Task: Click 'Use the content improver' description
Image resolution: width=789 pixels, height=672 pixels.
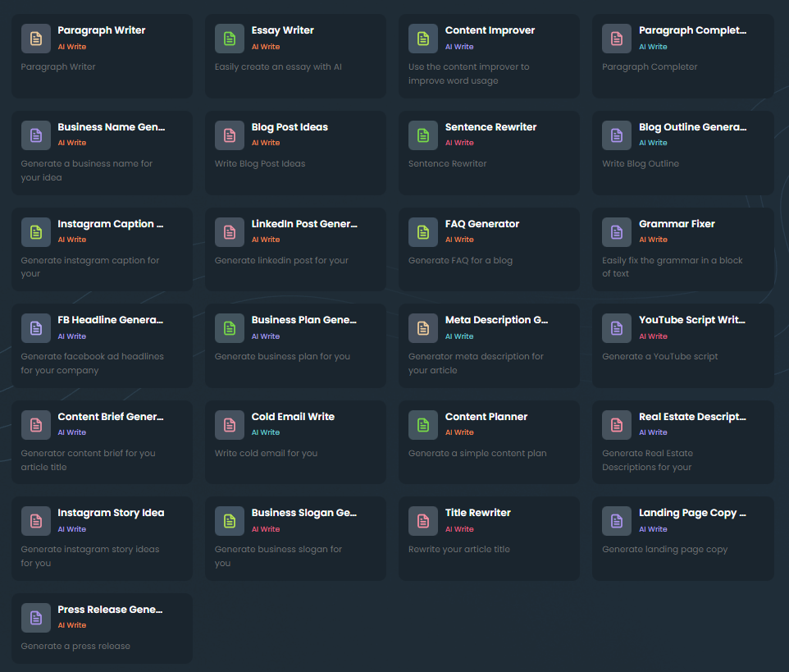Action: click(468, 74)
